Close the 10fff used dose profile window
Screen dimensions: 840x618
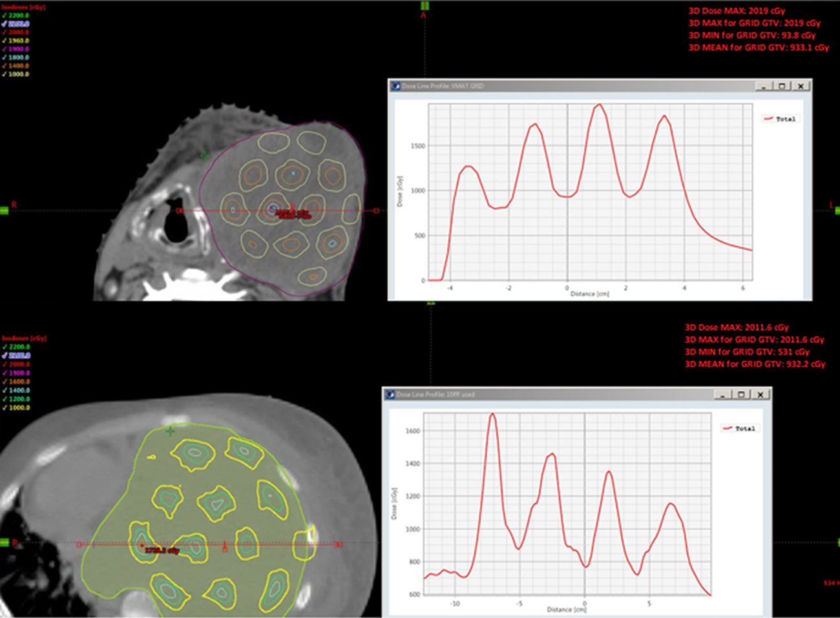tap(761, 394)
